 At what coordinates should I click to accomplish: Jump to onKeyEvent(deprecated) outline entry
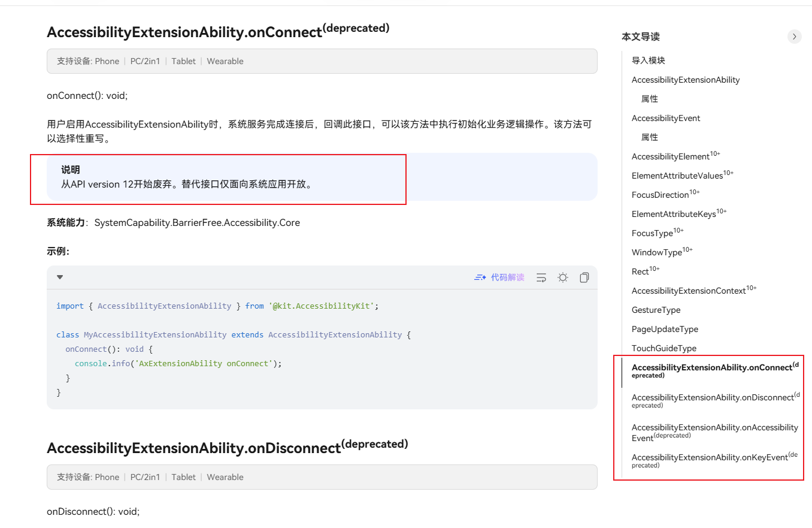click(x=716, y=460)
